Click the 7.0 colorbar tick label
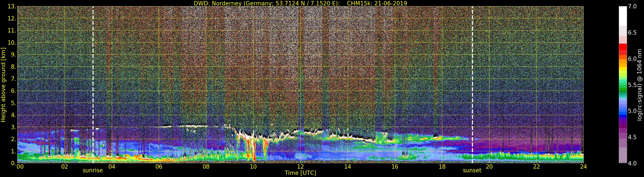The width and height of the screenshot is (644, 177). click(x=632, y=6)
